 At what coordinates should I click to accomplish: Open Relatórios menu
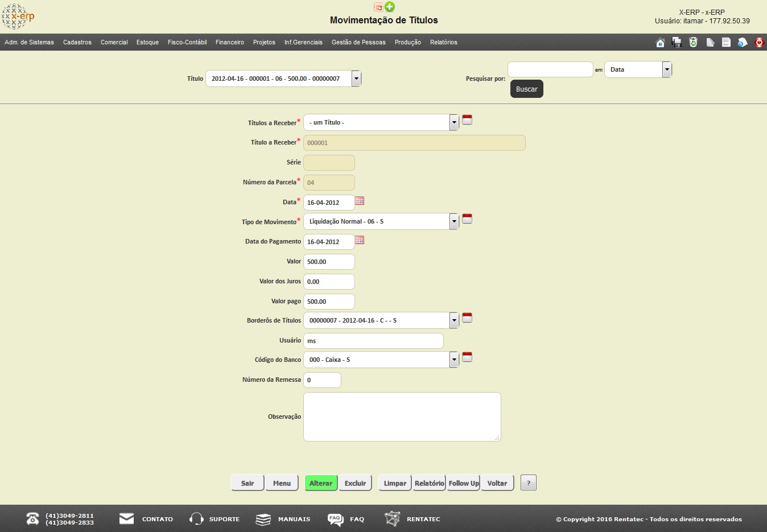click(444, 42)
